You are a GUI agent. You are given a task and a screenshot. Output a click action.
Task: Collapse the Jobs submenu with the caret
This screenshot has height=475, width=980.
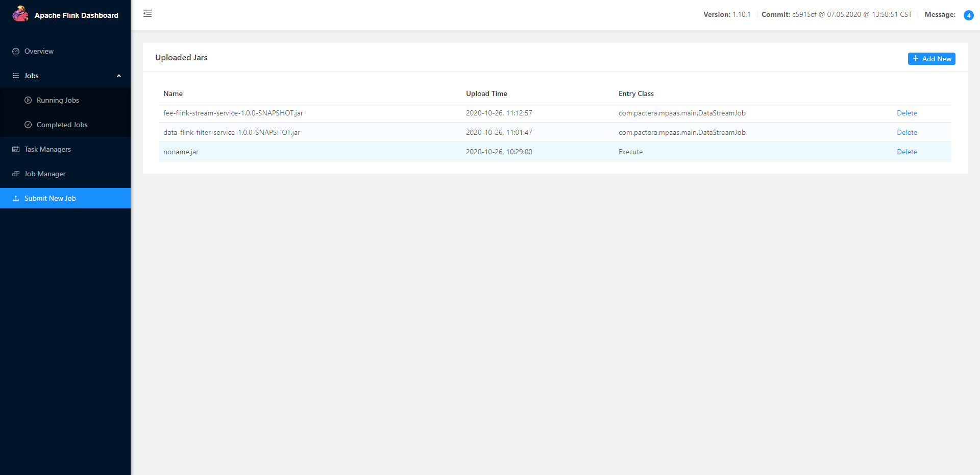(119, 76)
